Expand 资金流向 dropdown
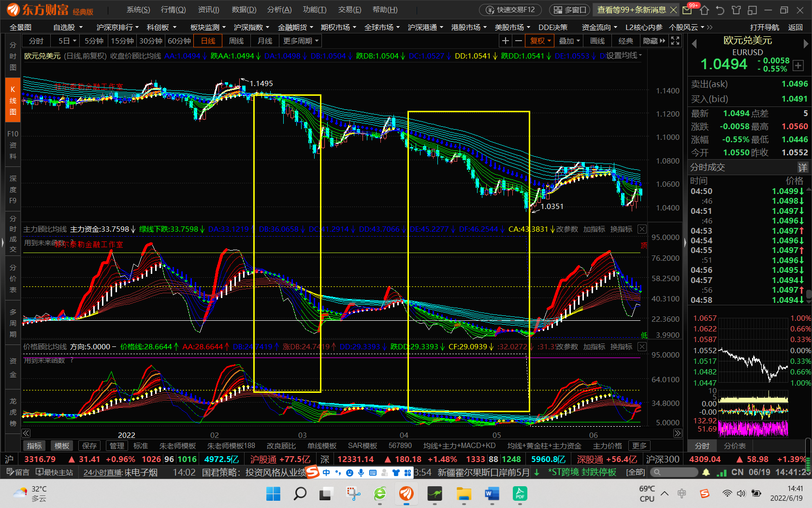 pyautogui.click(x=599, y=28)
